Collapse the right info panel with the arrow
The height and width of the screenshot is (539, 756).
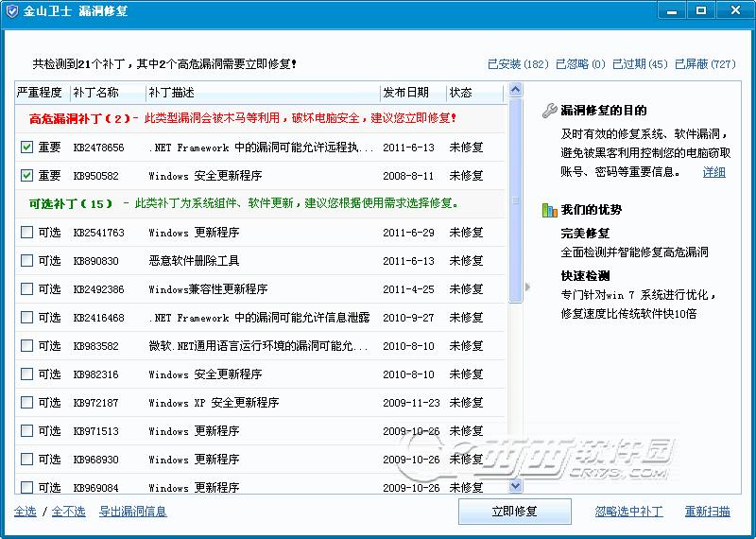click(527, 287)
